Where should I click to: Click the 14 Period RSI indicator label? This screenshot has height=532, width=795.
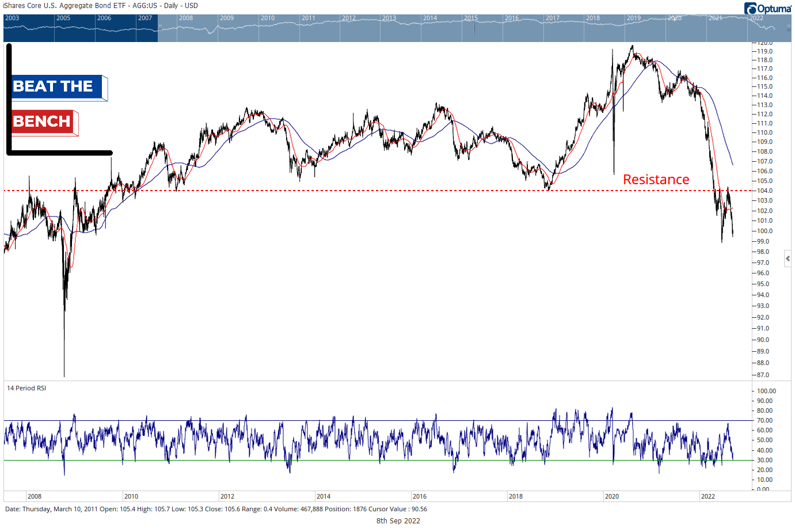(26, 388)
